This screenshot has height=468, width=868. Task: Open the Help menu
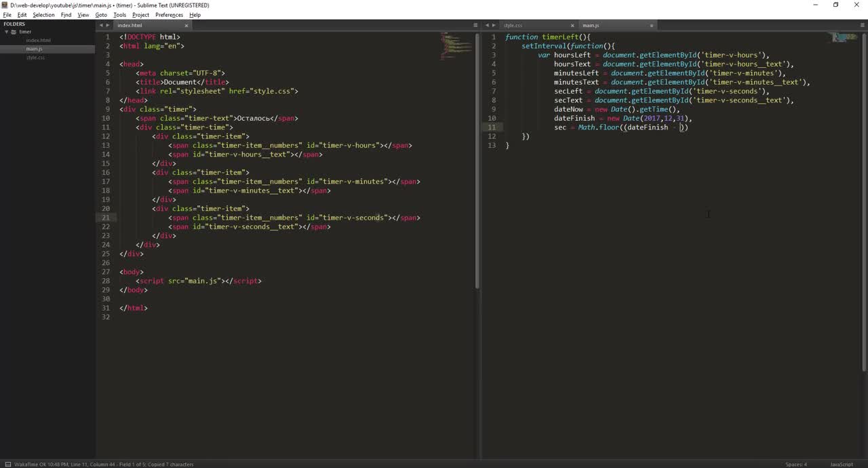point(195,14)
